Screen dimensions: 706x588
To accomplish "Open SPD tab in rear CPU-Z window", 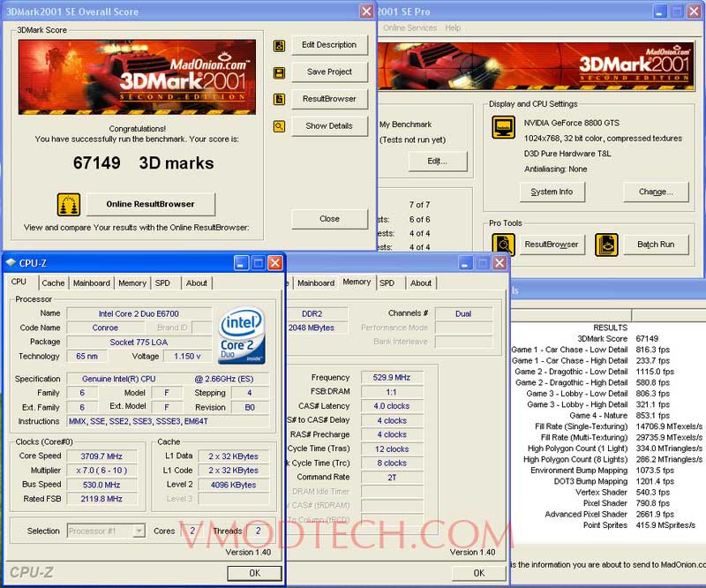I will click(x=387, y=283).
